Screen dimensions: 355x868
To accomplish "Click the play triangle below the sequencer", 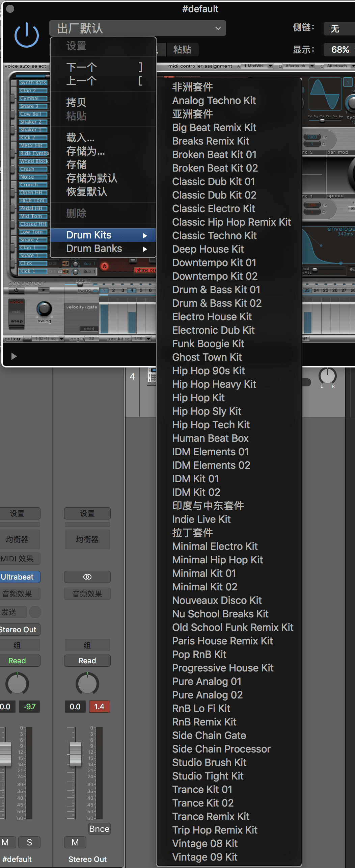I will coord(14,356).
